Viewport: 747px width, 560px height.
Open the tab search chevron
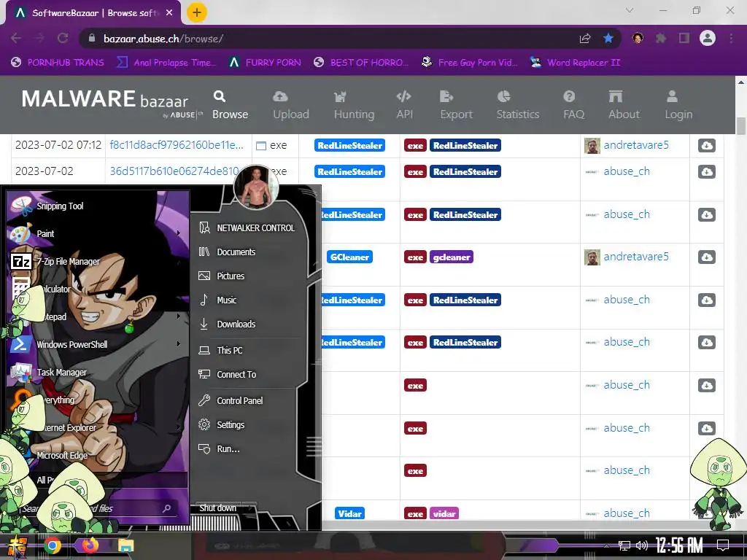click(630, 10)
